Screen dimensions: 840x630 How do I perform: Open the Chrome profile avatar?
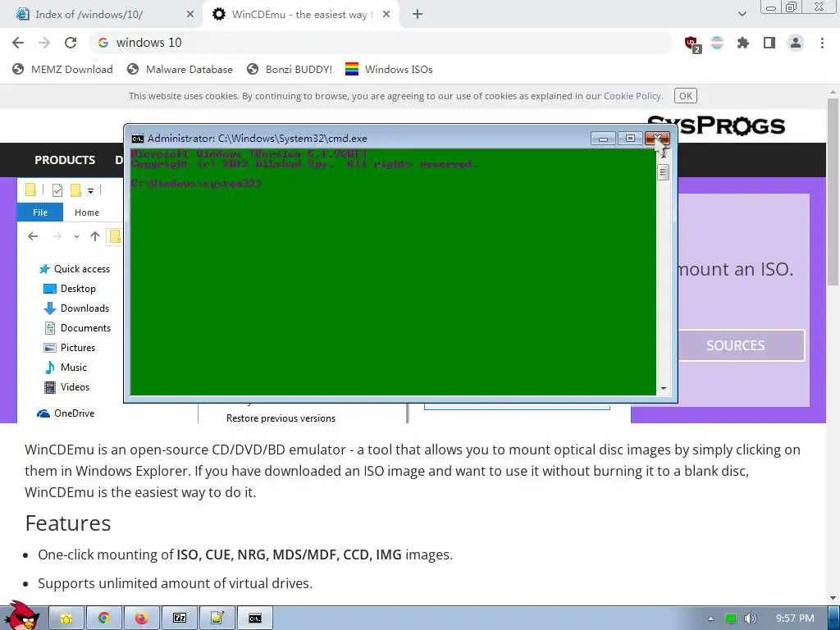796,43
